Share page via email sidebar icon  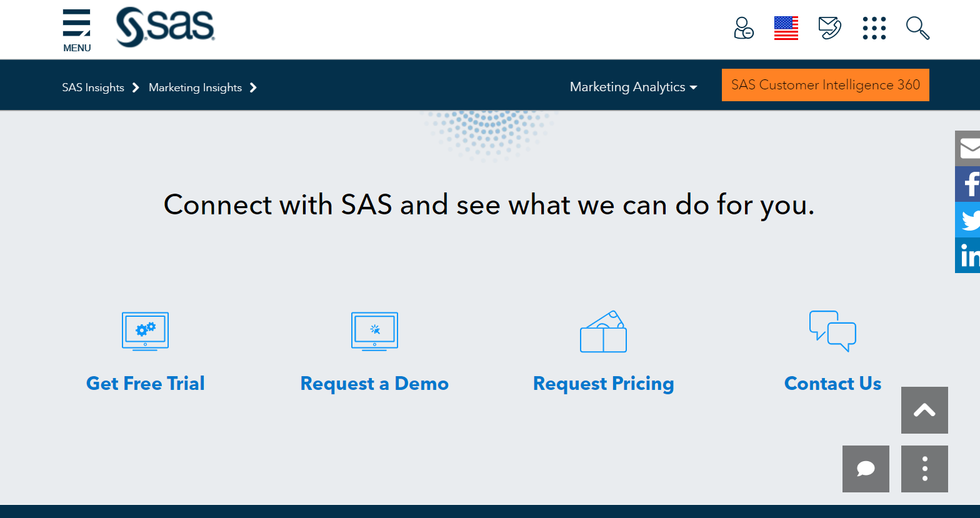969,149
